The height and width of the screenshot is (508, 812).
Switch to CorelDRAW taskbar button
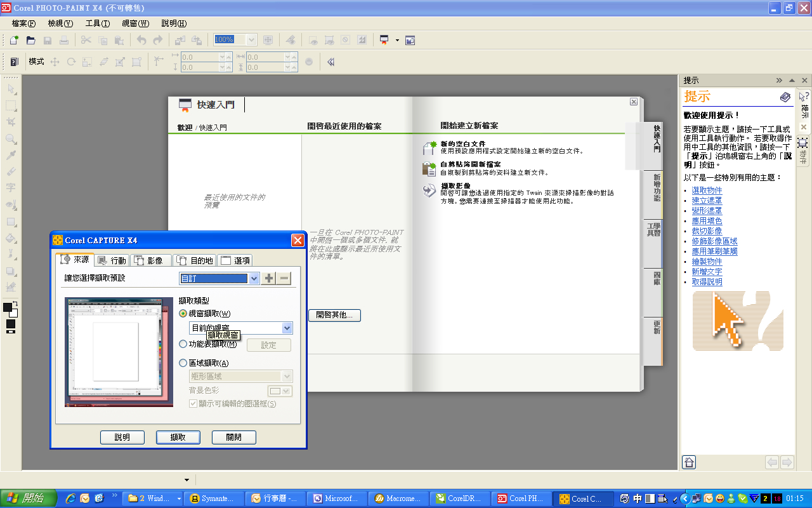[x=459, y=498]
